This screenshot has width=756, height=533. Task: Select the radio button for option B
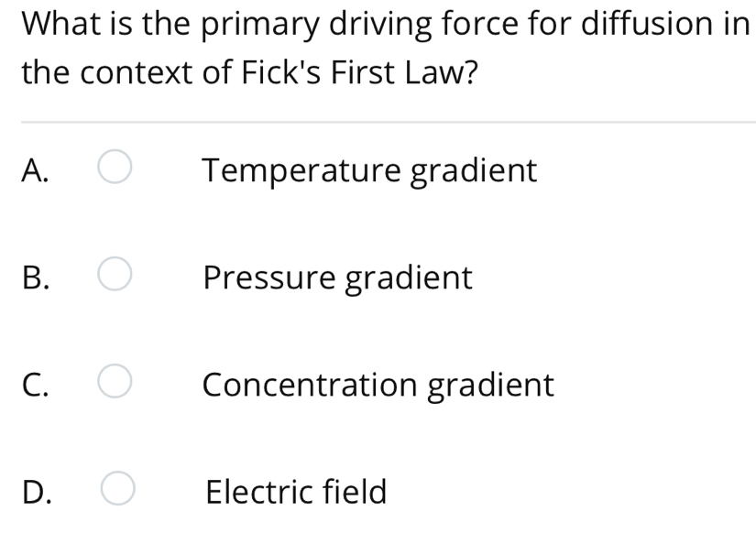[114, 276]
